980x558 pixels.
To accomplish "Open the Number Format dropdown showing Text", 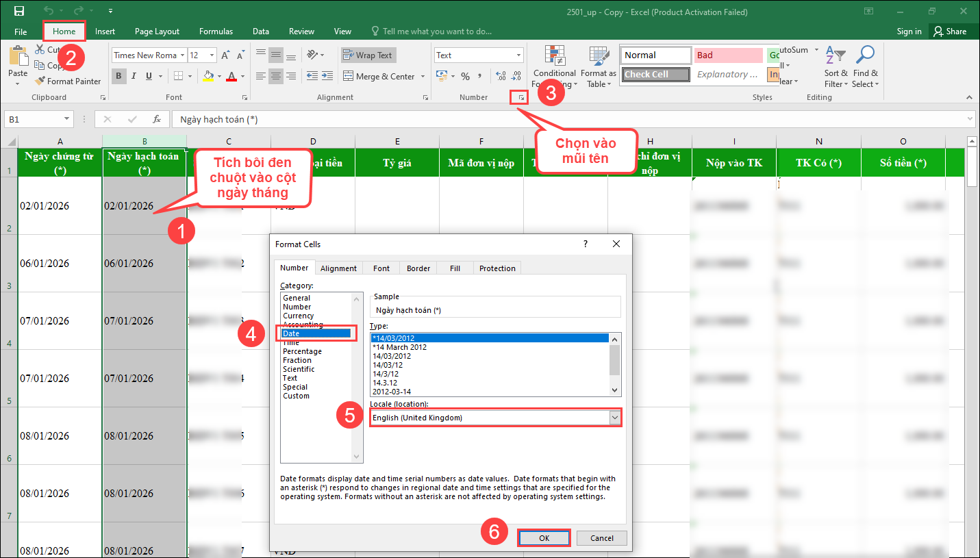I will pos(518,55).
